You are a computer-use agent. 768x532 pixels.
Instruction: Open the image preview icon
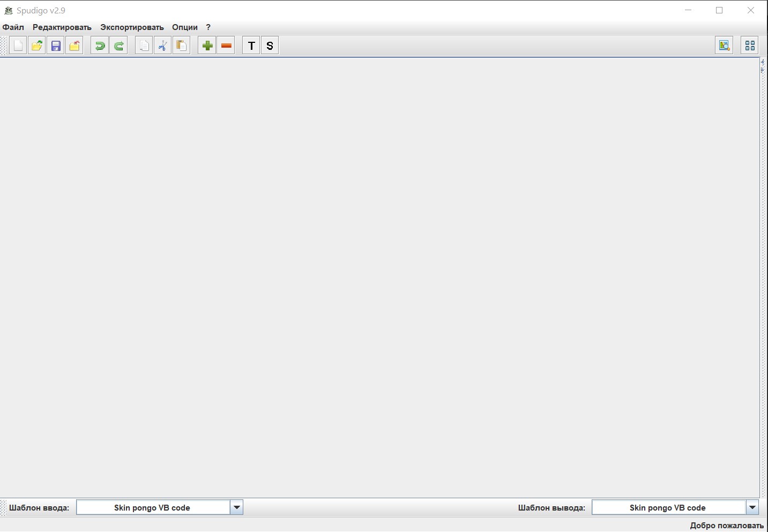click(724, 46)
